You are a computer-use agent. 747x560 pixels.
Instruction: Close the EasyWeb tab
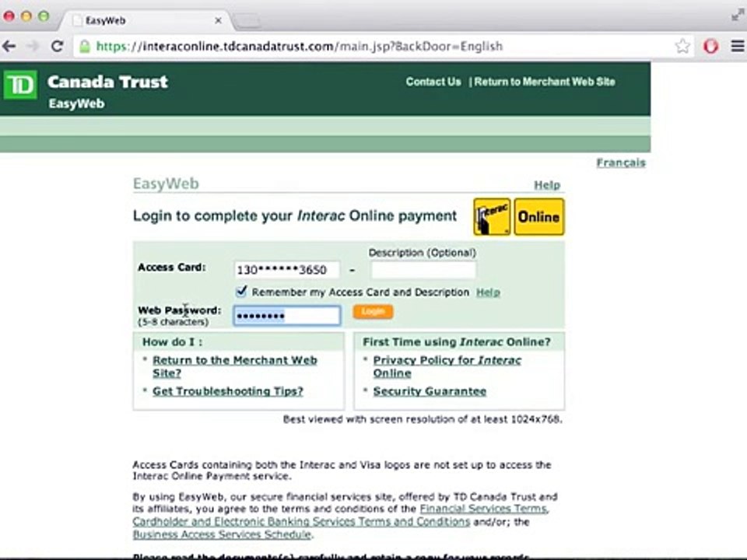218,20
